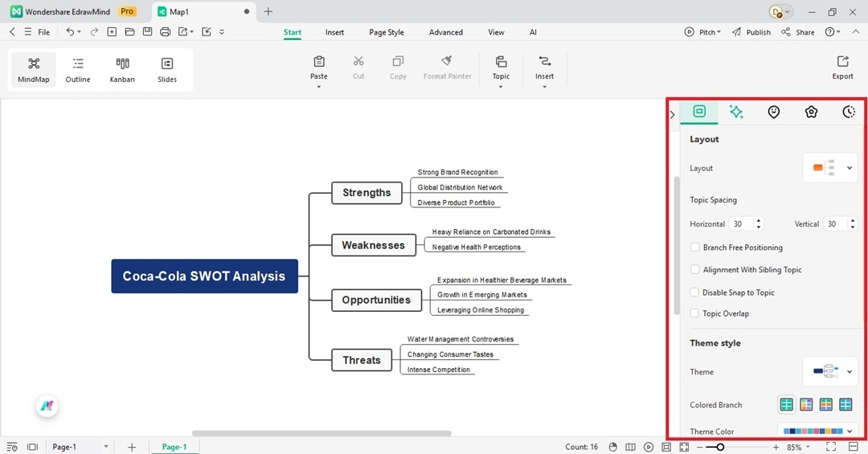Expand the Insert options arrow

(x=545, y=87)
